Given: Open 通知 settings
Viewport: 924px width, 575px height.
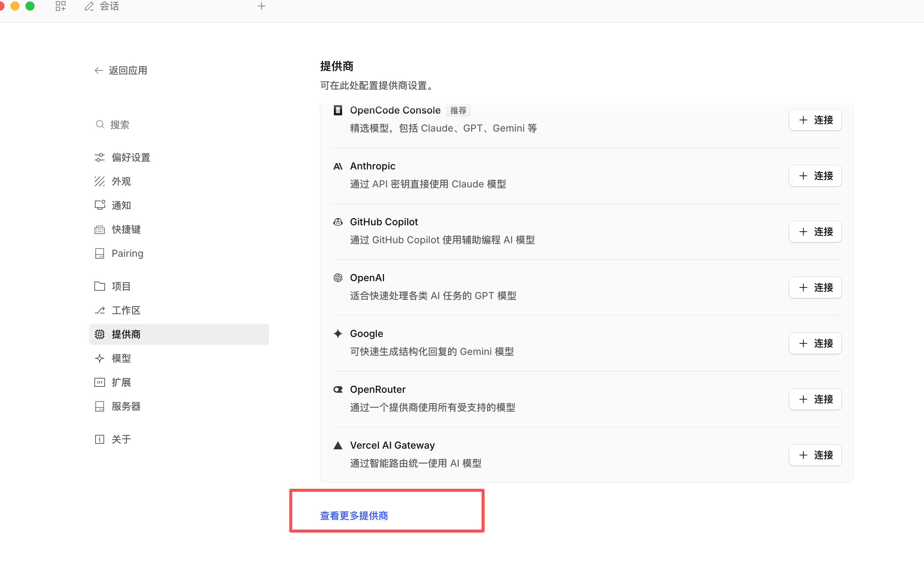Looking at the screenshot, I should click(179, 205).
